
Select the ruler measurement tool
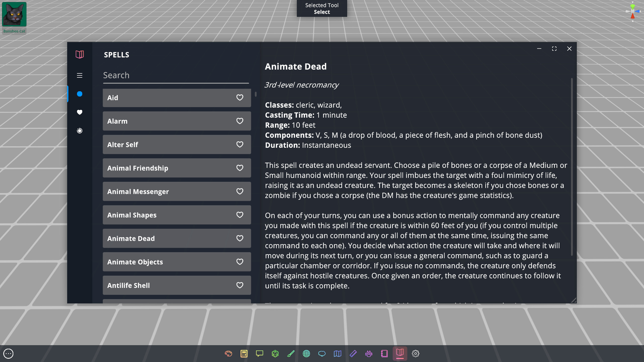click(353, 353)
